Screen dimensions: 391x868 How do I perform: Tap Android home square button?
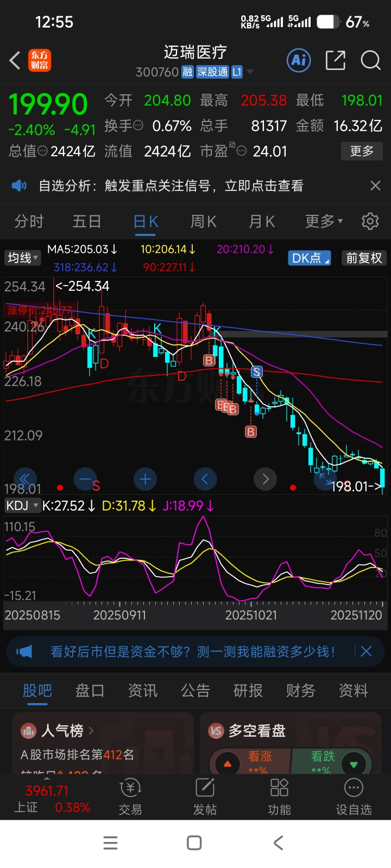coord(194,843)
